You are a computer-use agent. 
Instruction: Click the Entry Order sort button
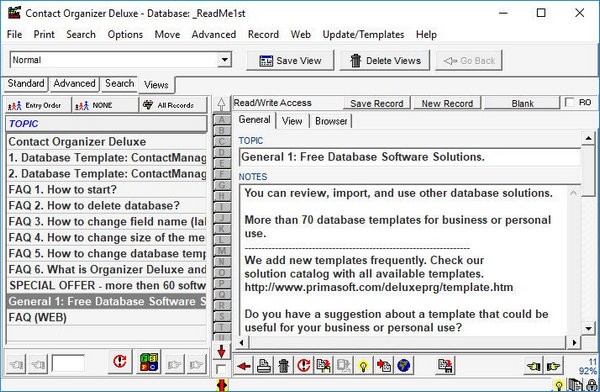[x=38, y=106]
